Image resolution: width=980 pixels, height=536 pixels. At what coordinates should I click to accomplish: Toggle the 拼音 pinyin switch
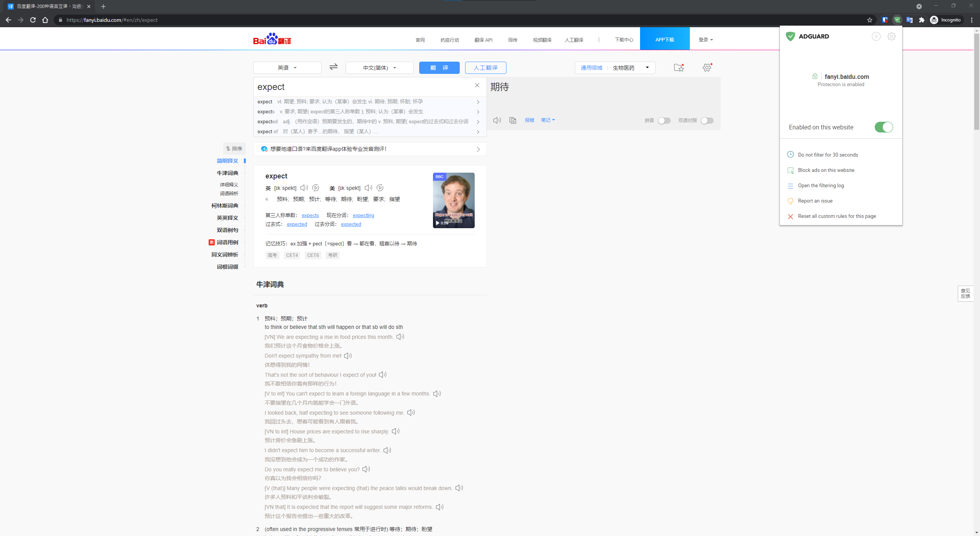coord(664,120)
